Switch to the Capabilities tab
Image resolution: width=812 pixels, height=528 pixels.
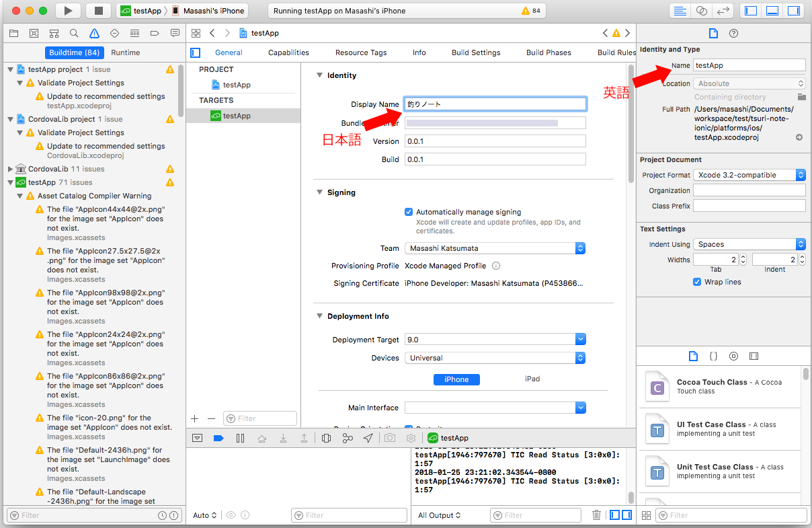pos(288,52)
